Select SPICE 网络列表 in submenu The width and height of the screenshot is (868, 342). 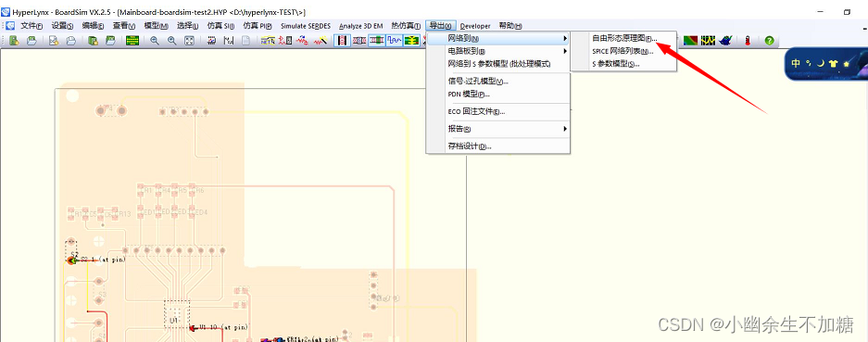point(623,51)
